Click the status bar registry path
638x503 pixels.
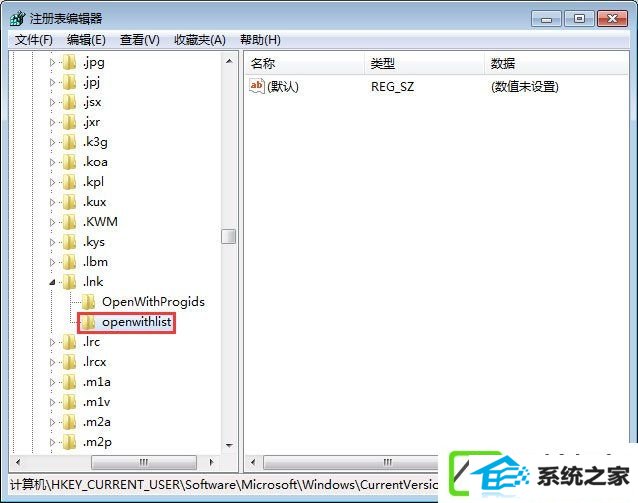pos(224,485)
